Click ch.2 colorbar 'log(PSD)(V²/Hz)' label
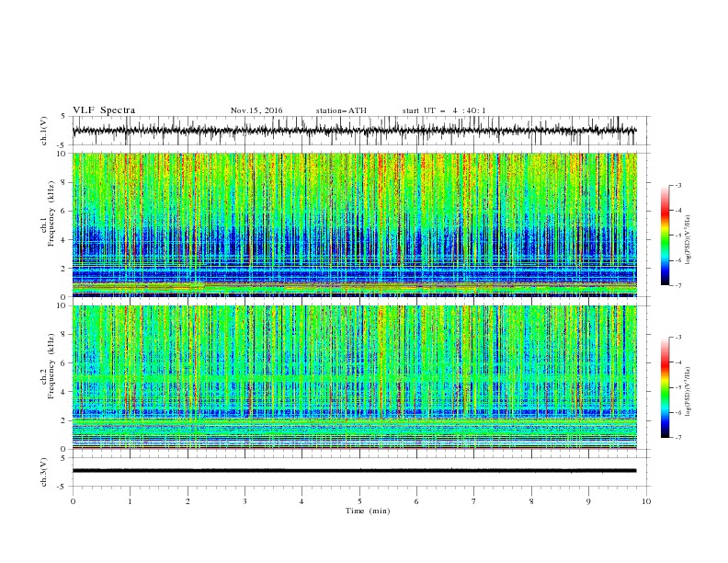The width and height of the screenshot is (728, 563). (688, 392)
